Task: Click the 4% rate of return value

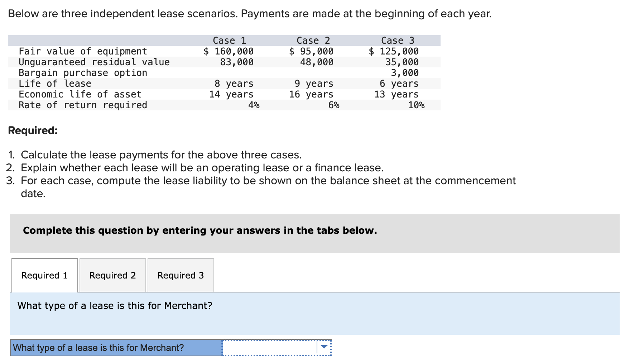Action: point(254,105)
